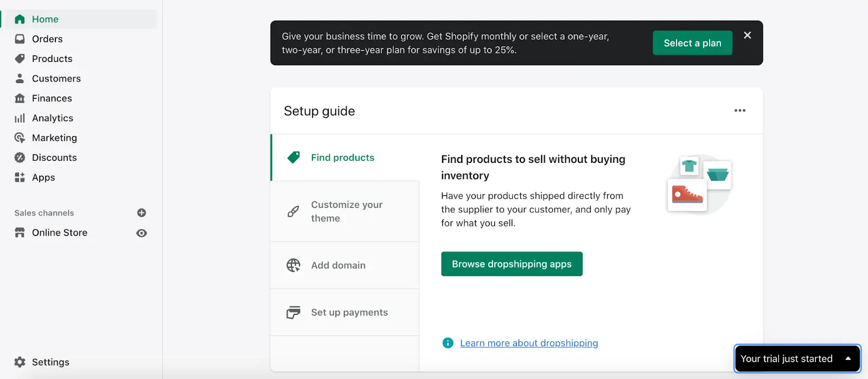
Task: Click the Analytics bar chart icon
Action: (20, 118)
